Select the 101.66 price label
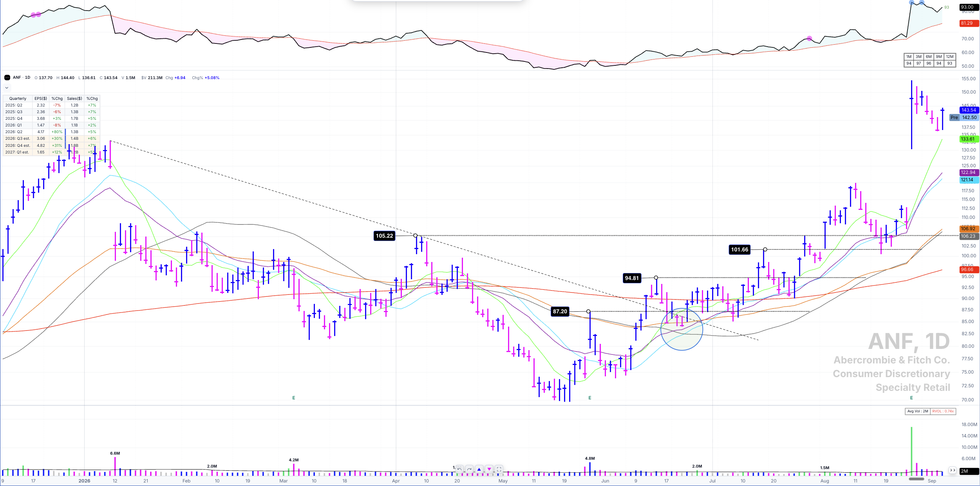The height and width of the screenshot is (486, 980). [740, 249]
